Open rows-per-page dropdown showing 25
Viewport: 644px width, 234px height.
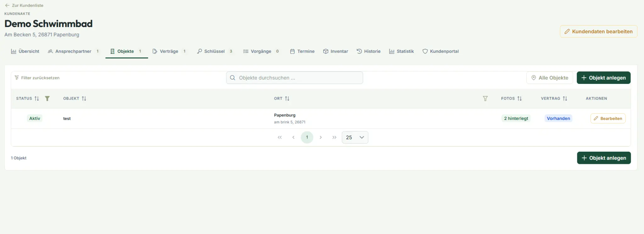pos(355,137)
